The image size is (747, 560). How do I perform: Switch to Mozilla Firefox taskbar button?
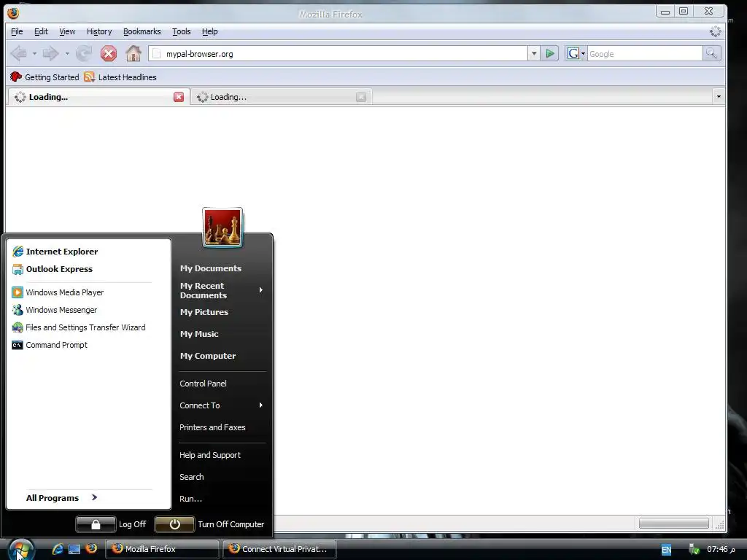pos(163,549)
